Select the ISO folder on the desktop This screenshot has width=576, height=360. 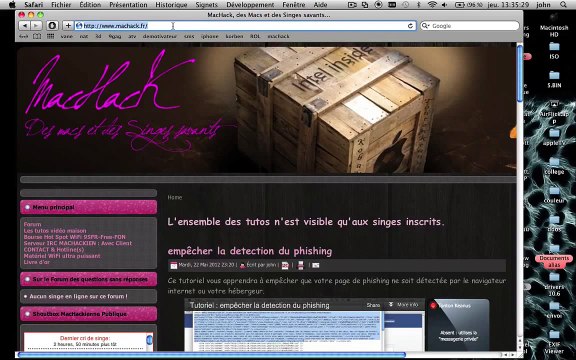(554, 50)
